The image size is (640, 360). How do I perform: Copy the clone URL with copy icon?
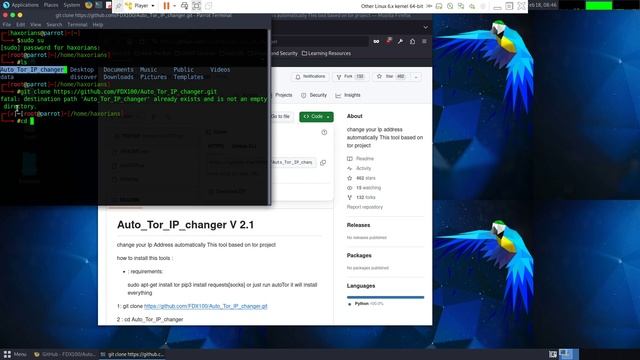323,162
